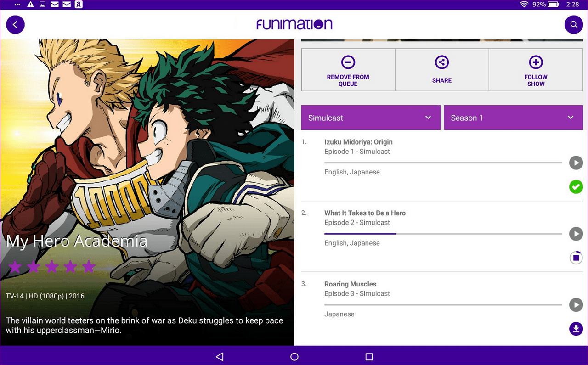The width and height of the screenshot is (588, 365).
Task: Tap the battery status icon
Action: point(553,5)
